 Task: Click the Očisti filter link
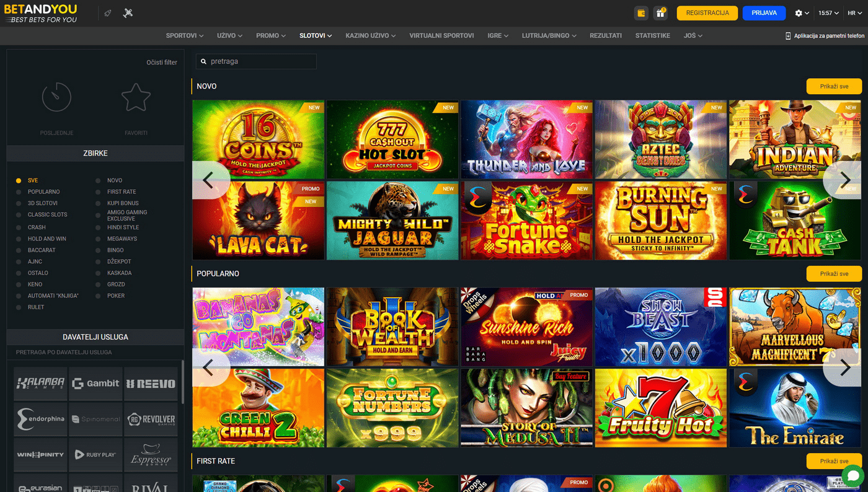click(x=162, y=62)
